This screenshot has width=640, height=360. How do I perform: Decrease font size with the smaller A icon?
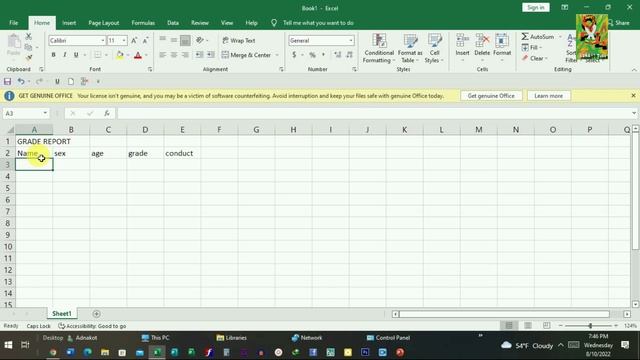(x=145, y=40)
